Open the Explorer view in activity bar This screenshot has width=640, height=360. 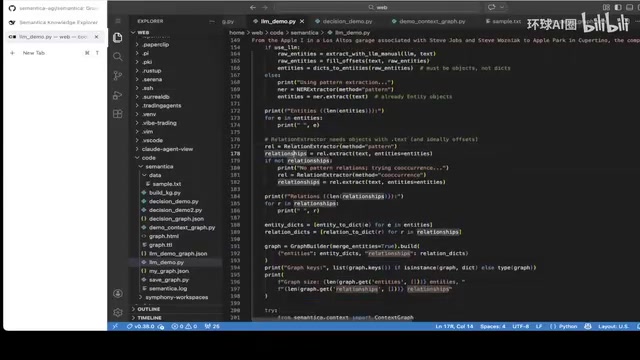[118, 37]
